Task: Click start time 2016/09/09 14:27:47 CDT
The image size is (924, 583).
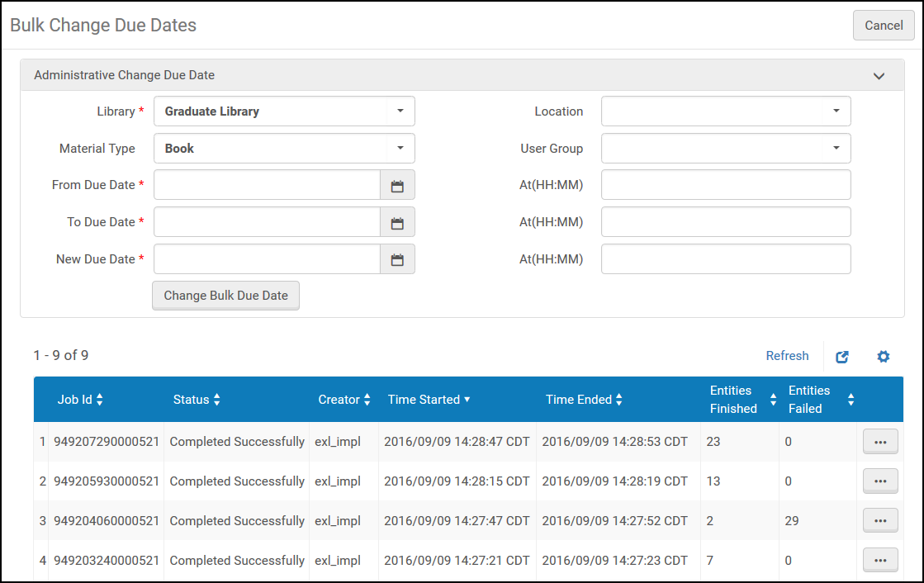Action: pyautogui.click(x=457, y=520)
